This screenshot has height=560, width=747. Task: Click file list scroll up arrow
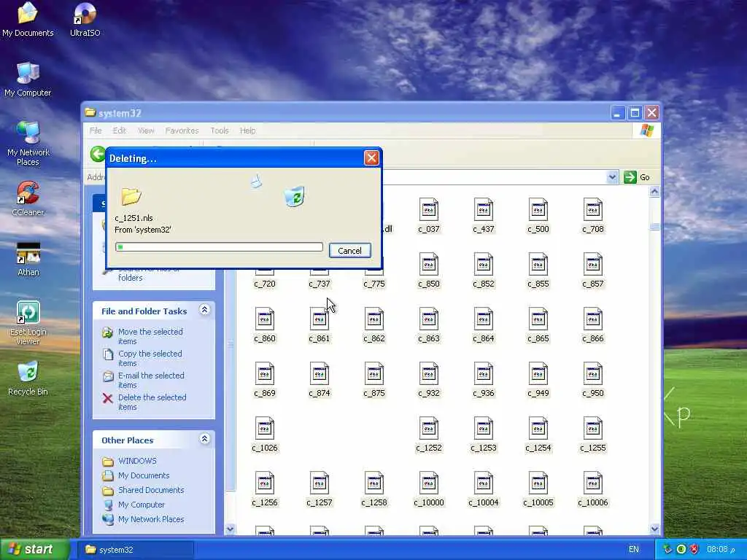[654, 192]
